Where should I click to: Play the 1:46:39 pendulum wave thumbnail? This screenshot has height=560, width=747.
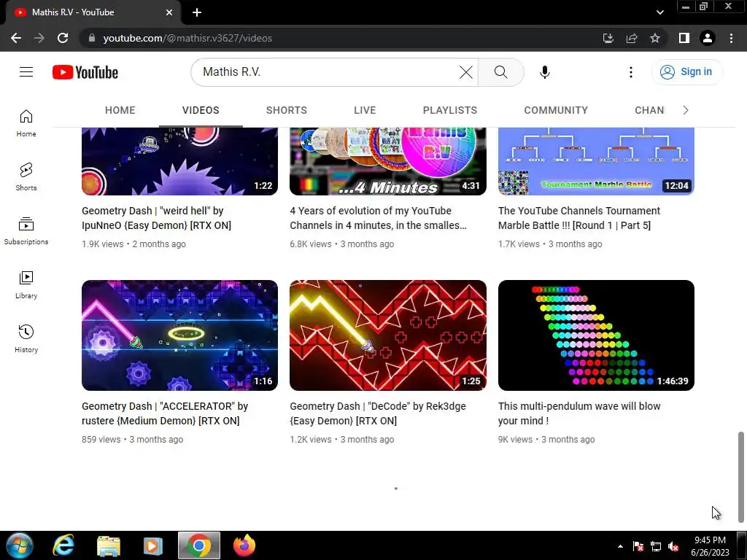[596, 335]
